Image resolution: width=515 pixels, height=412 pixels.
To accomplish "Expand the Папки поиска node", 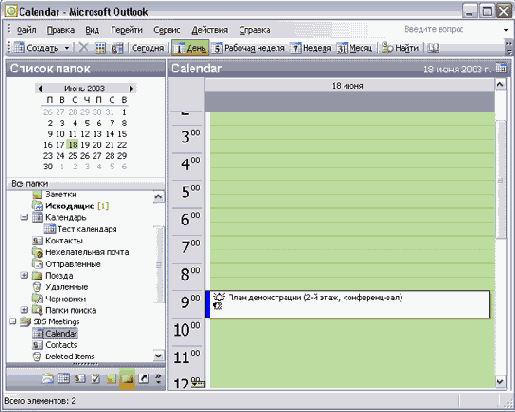I will tap(24, 310).
